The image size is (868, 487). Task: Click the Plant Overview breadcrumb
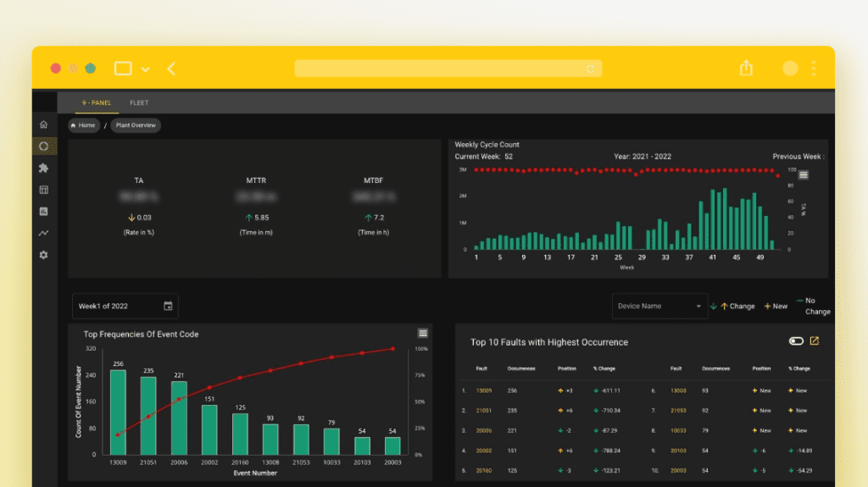click(x=136, y=125)
